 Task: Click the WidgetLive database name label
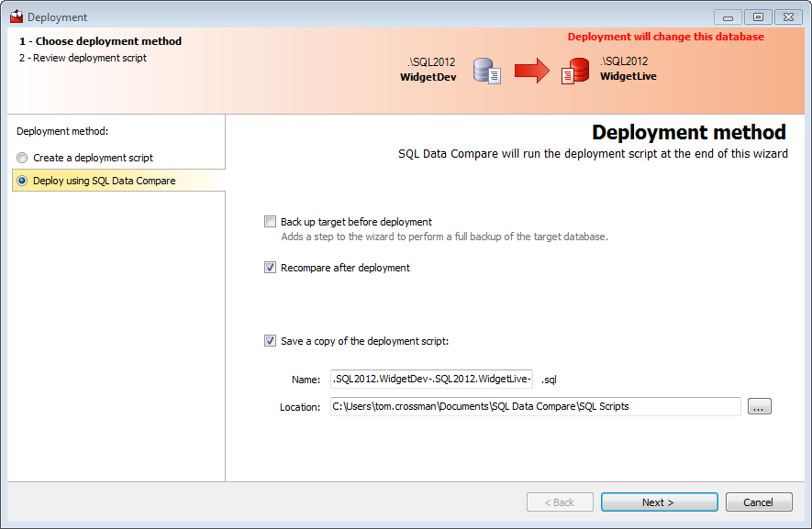pos(628,77)
